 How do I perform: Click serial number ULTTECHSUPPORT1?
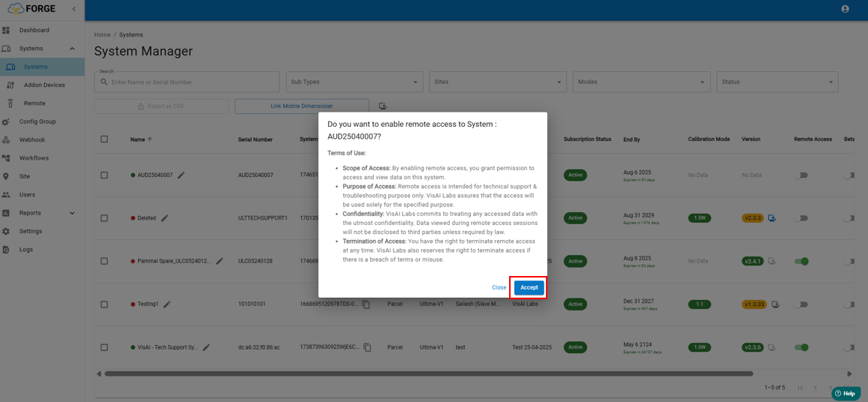[263, 217]
